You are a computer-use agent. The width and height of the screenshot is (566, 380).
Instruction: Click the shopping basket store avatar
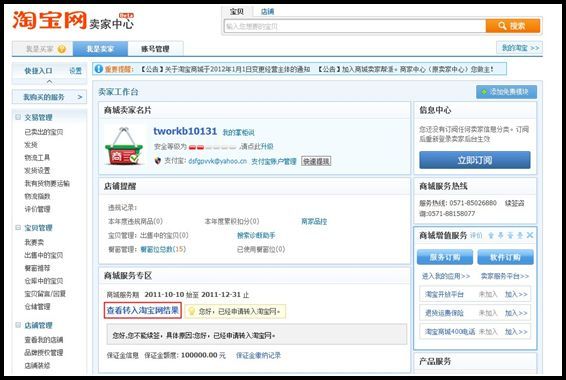pos(123,146)
